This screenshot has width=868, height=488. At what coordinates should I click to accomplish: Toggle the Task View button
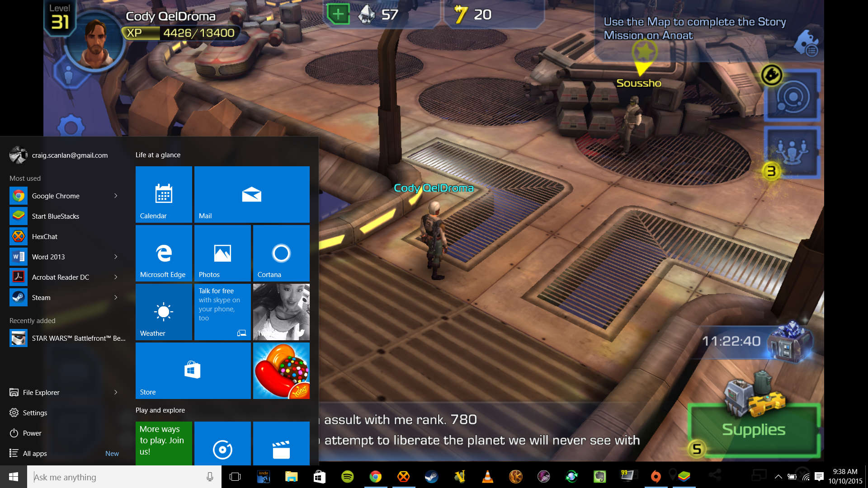[x=235, y=477]
